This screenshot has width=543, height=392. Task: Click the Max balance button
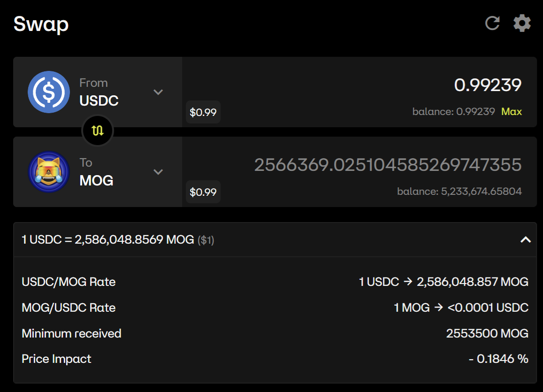coord(512,112)
